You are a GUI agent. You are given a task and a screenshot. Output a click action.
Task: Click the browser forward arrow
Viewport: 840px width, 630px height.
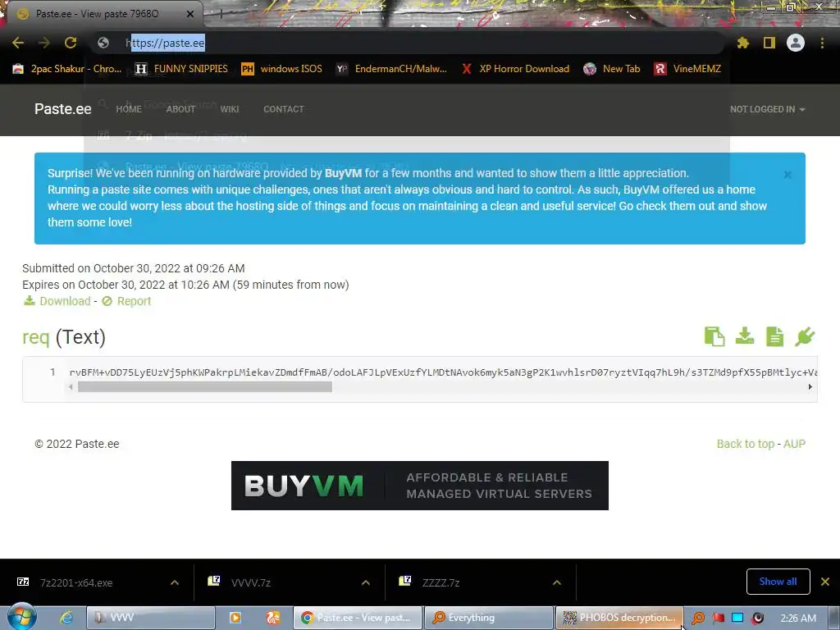(x=44, y=43)
